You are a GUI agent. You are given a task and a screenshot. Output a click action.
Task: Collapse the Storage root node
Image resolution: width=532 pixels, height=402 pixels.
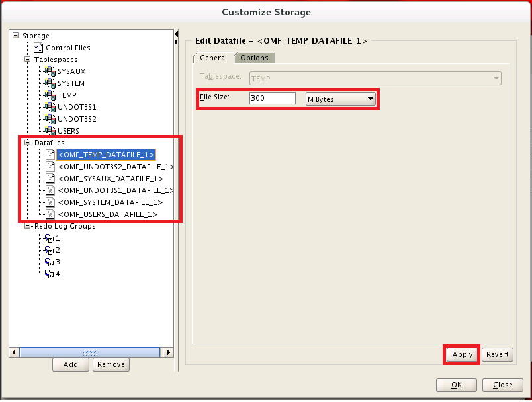pyautogui.click(x=16, y=36)
